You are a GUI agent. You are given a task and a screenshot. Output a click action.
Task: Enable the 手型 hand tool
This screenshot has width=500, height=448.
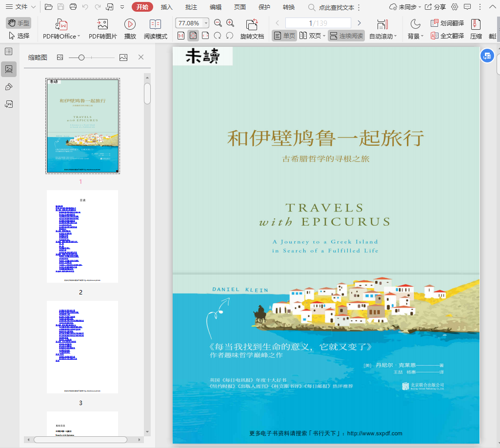(x=19, y=23)
